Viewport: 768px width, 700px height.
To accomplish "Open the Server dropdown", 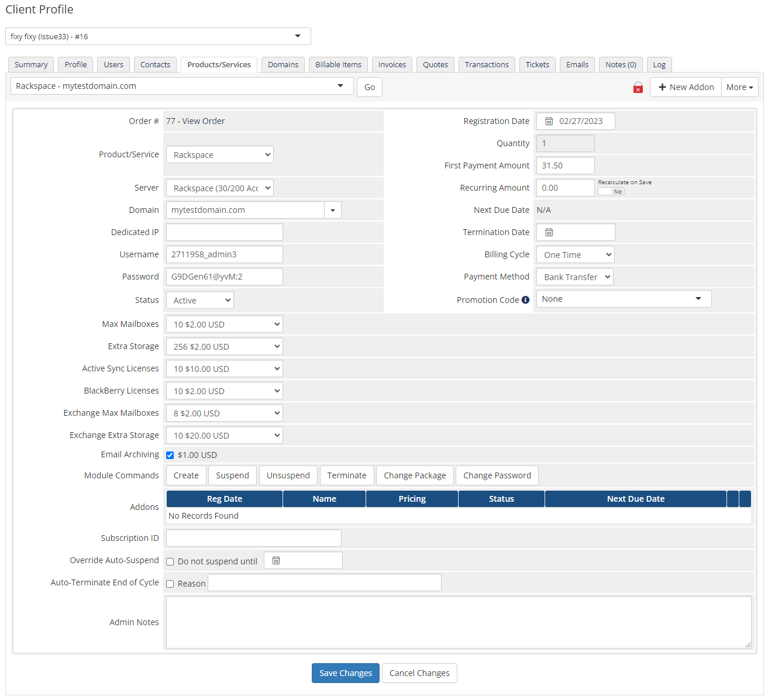I will (x=220, y=188).
